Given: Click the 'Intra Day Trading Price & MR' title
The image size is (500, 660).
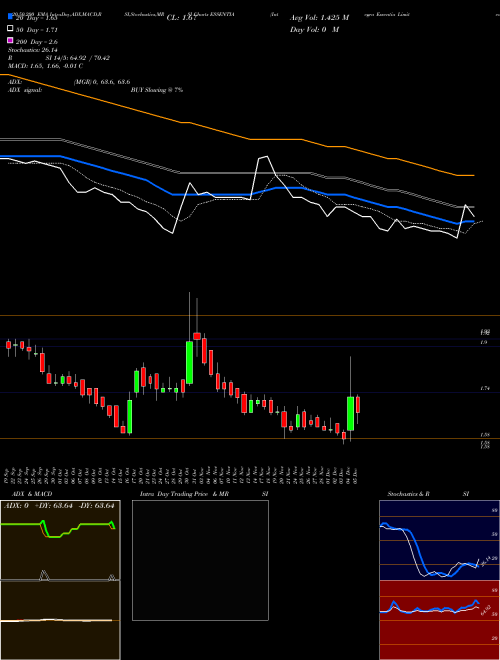Looking at the screenshot, I should tap(184, 494).
